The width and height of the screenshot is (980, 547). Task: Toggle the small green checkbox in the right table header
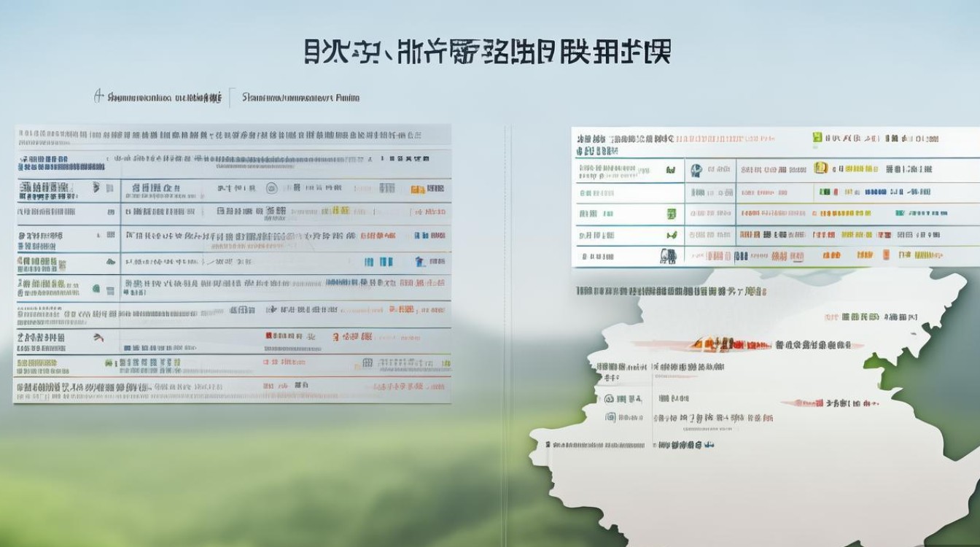(817, 136)
